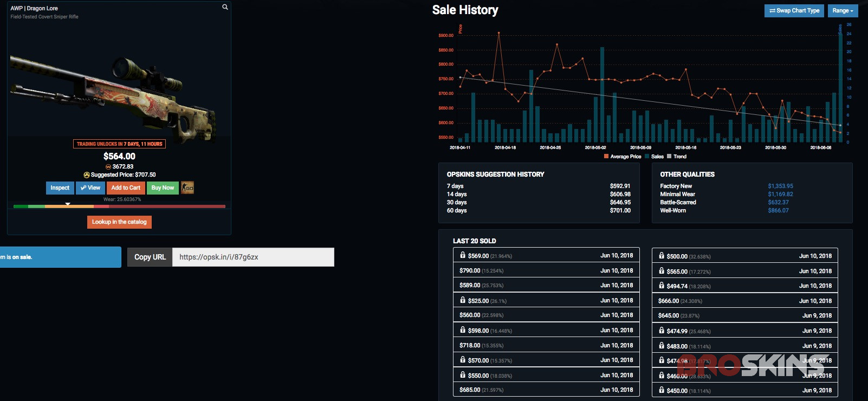
Task: Open Factory New price $1,353.95
Action: point(780,186)
